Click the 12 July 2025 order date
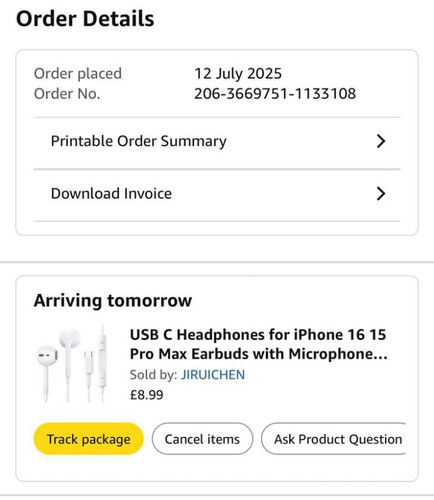 pos(238,73)
